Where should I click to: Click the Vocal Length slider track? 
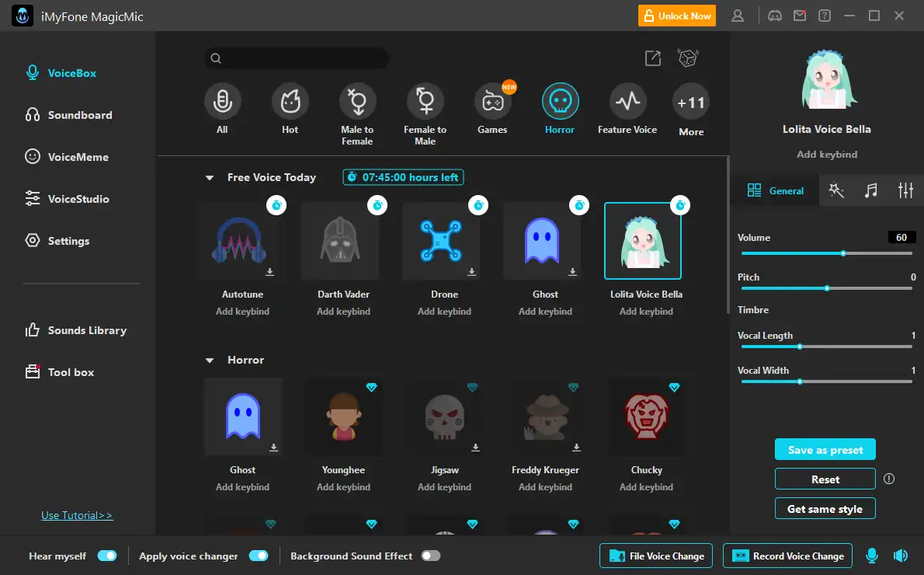826,347
